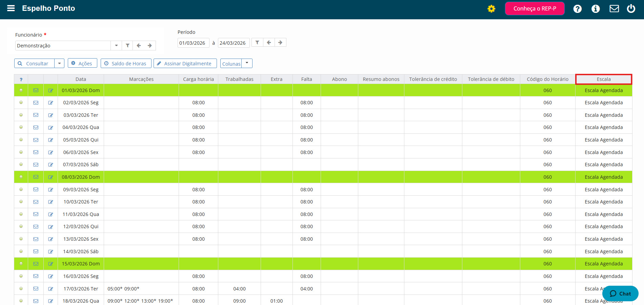Open settings via yellow gear icon
Viewport: 644px width, 305px height.
[x=491, y=9]
